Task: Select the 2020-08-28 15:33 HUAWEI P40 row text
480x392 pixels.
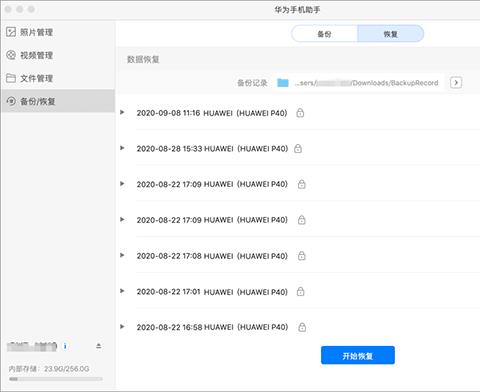Action: [212, 149]
